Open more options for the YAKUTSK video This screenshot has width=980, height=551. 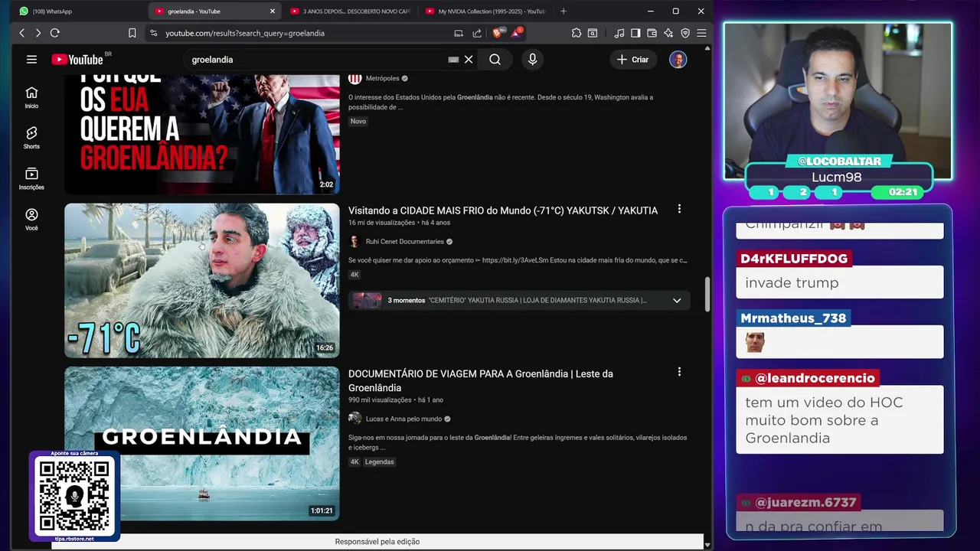pyautogui.click(x=679, y=209)
